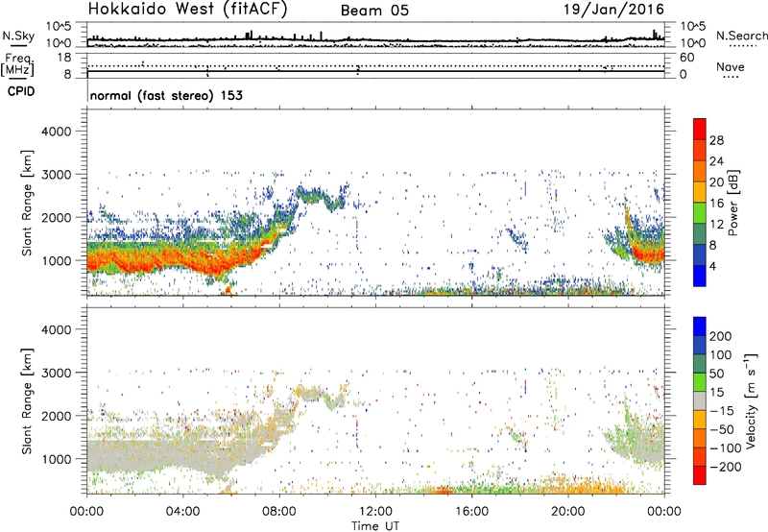Click the '08:00' time axis tick
Image resolution: width=768 pixels, height=532 pixels.
(279, 512)
